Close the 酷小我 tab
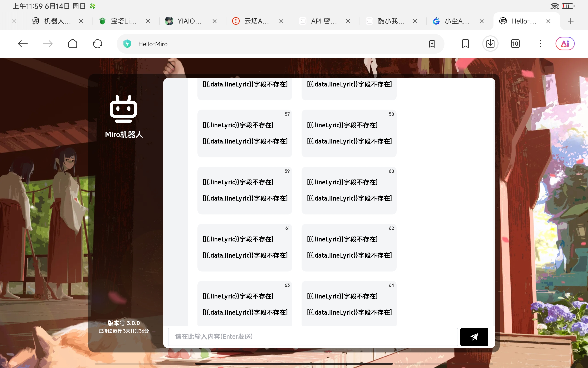 415,21
